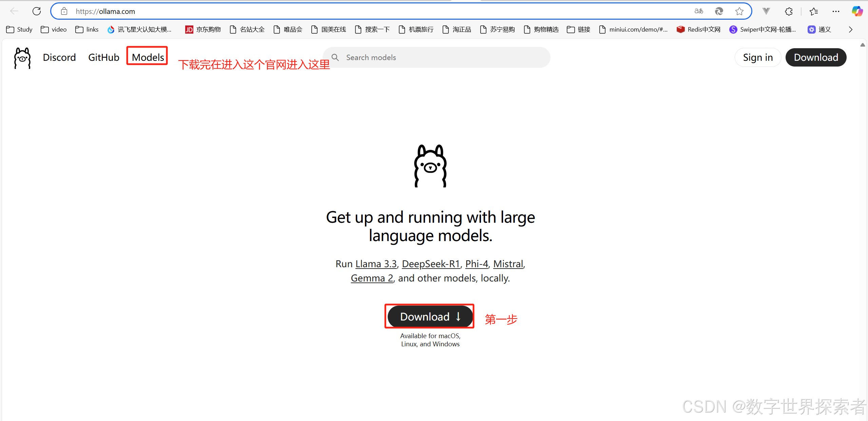Open the links bookmarks folder

pyautogui.click(x=87, y=30)
